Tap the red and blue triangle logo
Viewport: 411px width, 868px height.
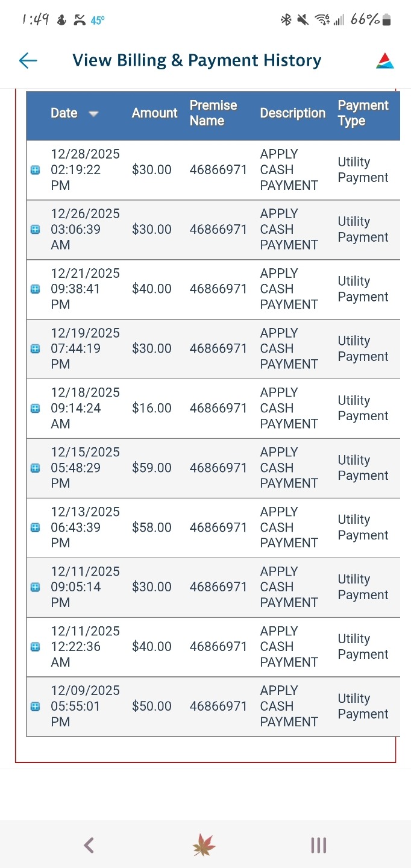coord(385,61)
